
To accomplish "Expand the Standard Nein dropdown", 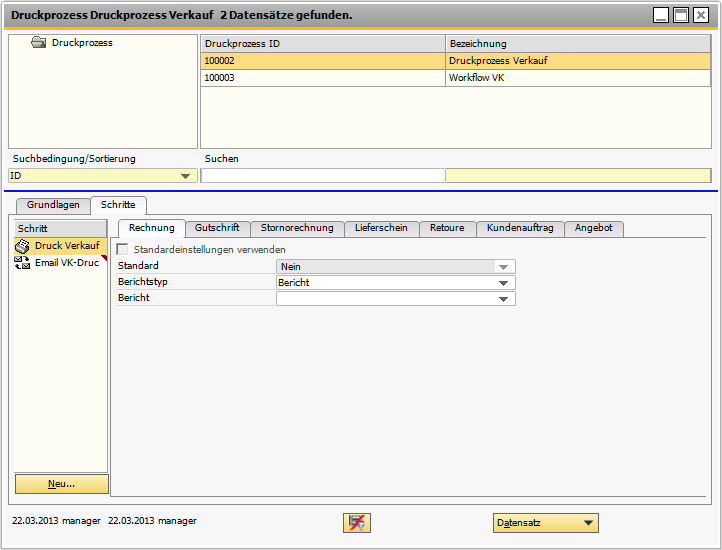I will point(505,267).
